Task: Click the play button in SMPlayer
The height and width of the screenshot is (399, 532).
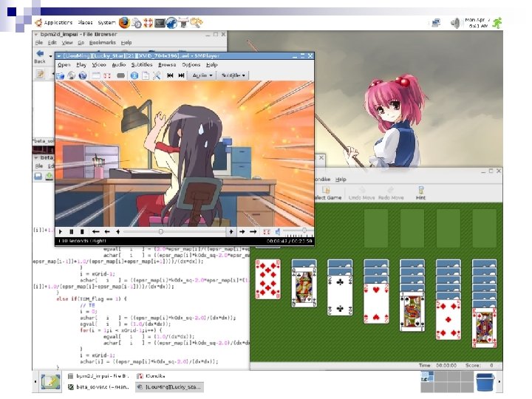Action: pos(61,232)
